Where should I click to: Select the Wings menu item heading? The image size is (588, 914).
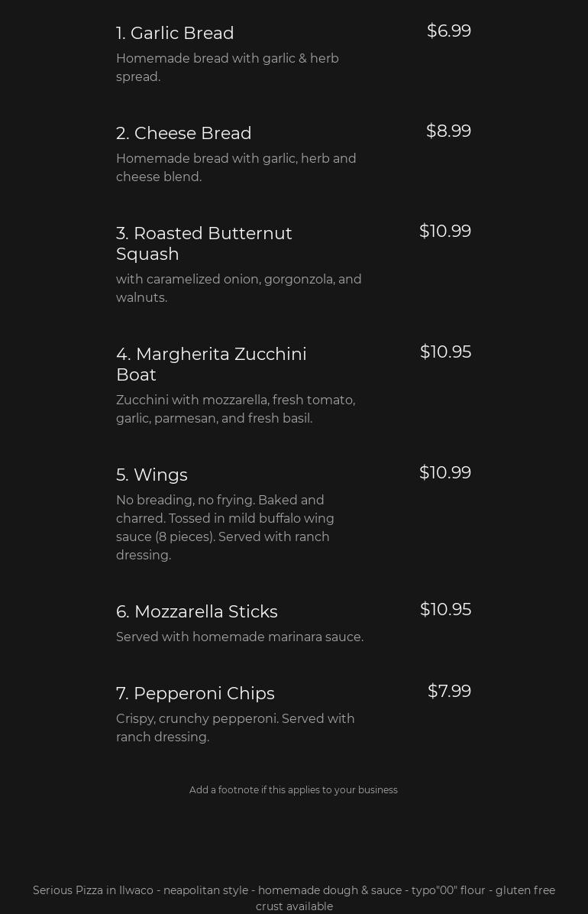coord(151,475)
